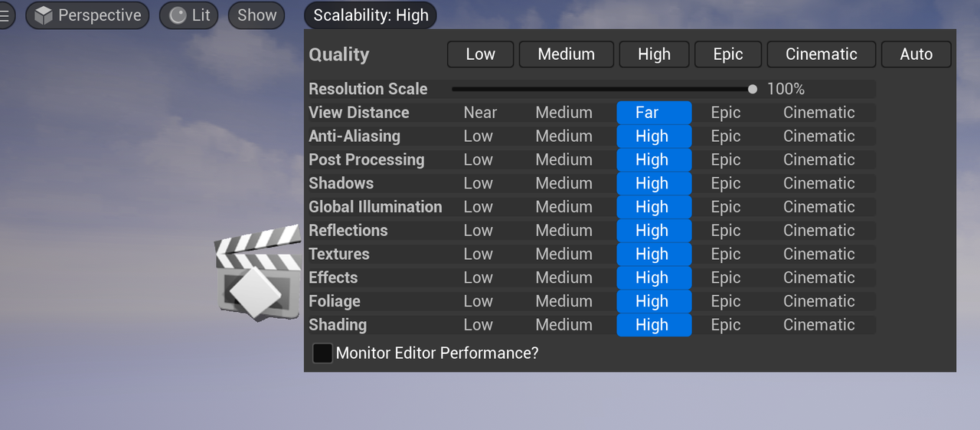Open the Perspective view mode dropdown
980x430 pixels.
tap(87, 15)
